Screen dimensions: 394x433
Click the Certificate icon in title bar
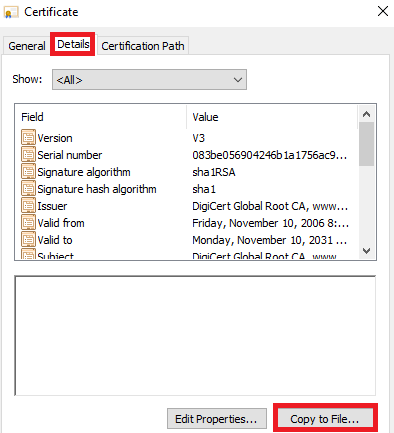click(x=10, y=13)
